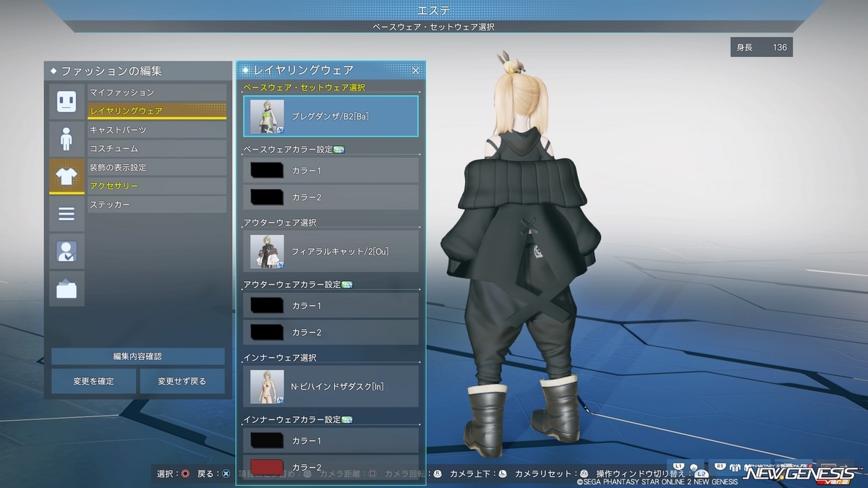The image size is (868, 488).
Task: Select the T-shirt fashion category icon
Action: (67, 176)
